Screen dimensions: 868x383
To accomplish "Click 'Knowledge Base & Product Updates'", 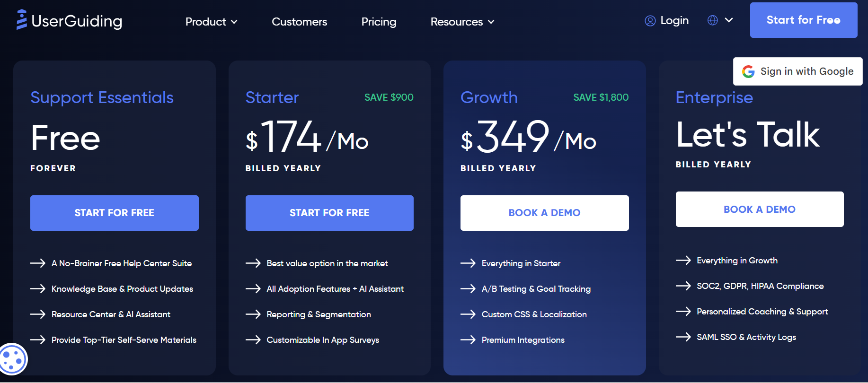I will (x=122, y=289).
